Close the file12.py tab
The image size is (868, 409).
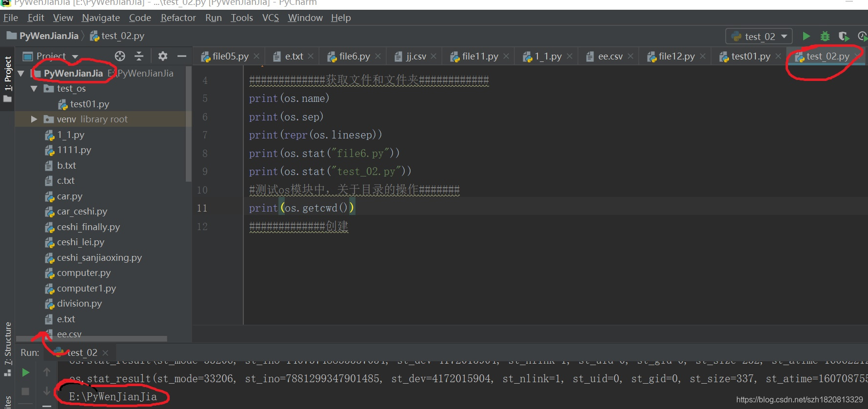(x=703, y=57)
